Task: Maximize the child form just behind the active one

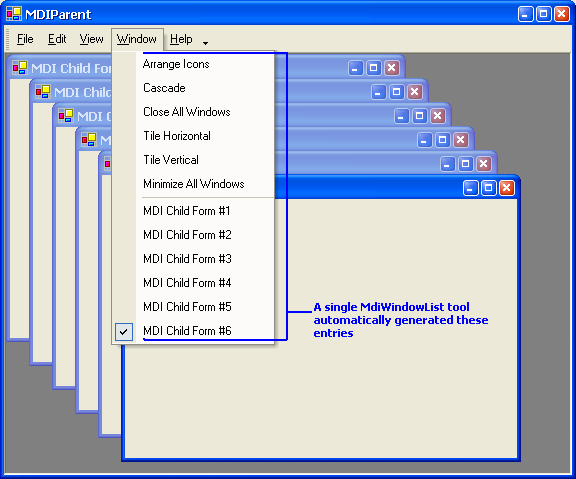Action: pyautogui.click(x=465, y=164)
